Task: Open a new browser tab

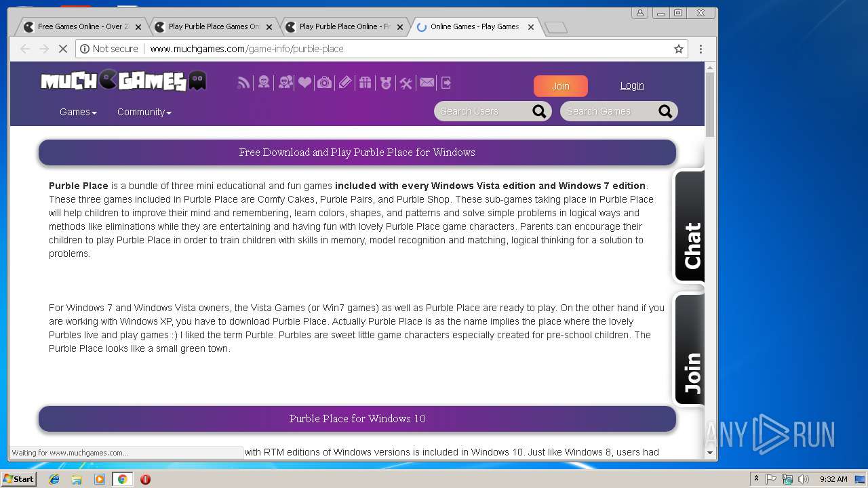Action: [x=556, y=27]
